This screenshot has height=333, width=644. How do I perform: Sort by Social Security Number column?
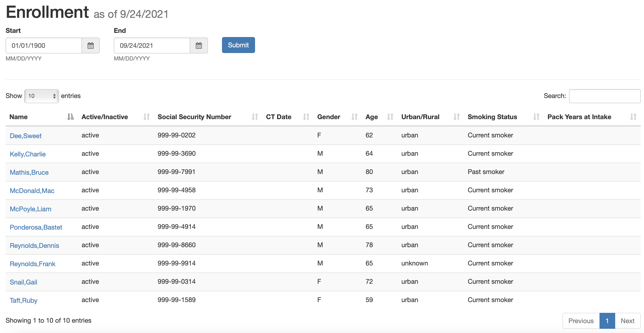(208, 117)
